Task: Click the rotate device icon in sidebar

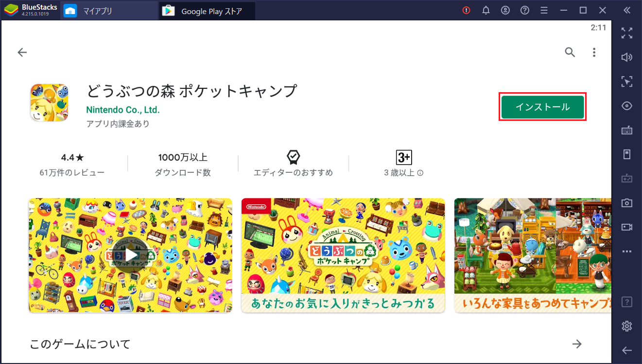Action: pyautogui.click(x=627, y=154)
